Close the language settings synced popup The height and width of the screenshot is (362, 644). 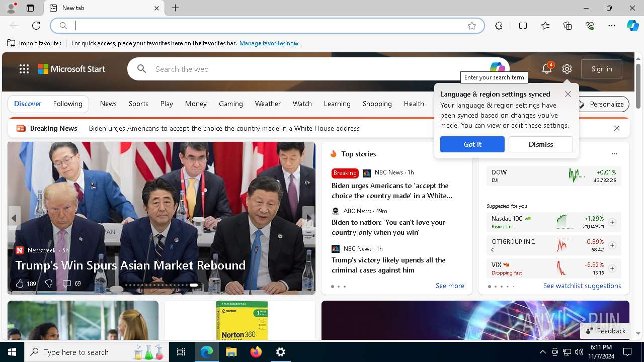568,94
